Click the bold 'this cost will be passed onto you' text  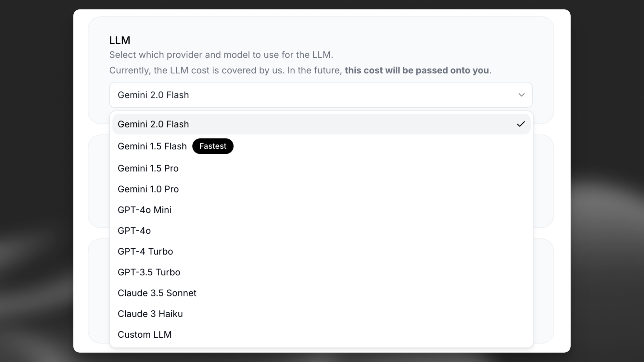click(x=417, y=70)
